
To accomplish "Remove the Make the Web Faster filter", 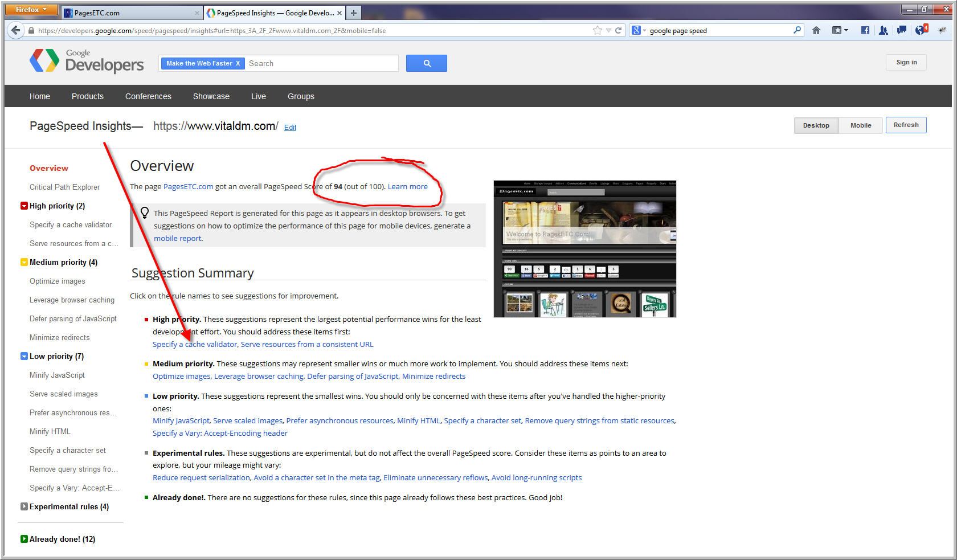I will (x=238, y=64).
